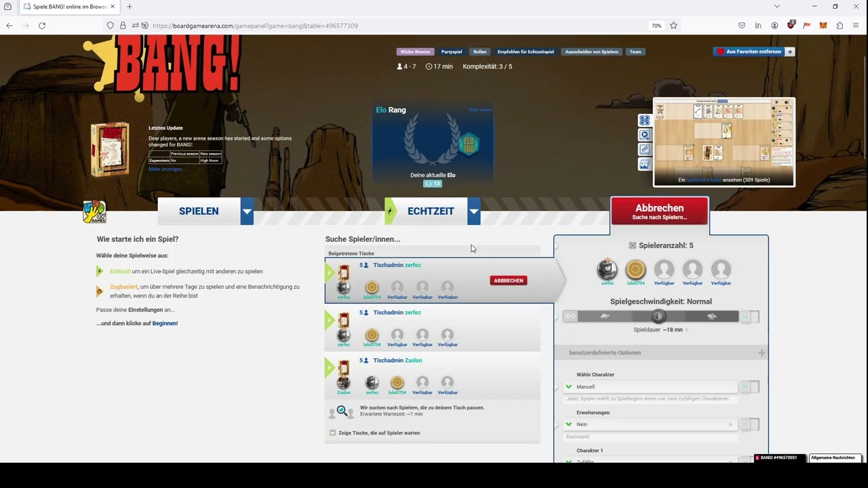The height and width of the screenshot is (488, 868).
Task: Click lulu0704's gold avatar in the Spieleranzahl panel
Action: tap(635, 270)
